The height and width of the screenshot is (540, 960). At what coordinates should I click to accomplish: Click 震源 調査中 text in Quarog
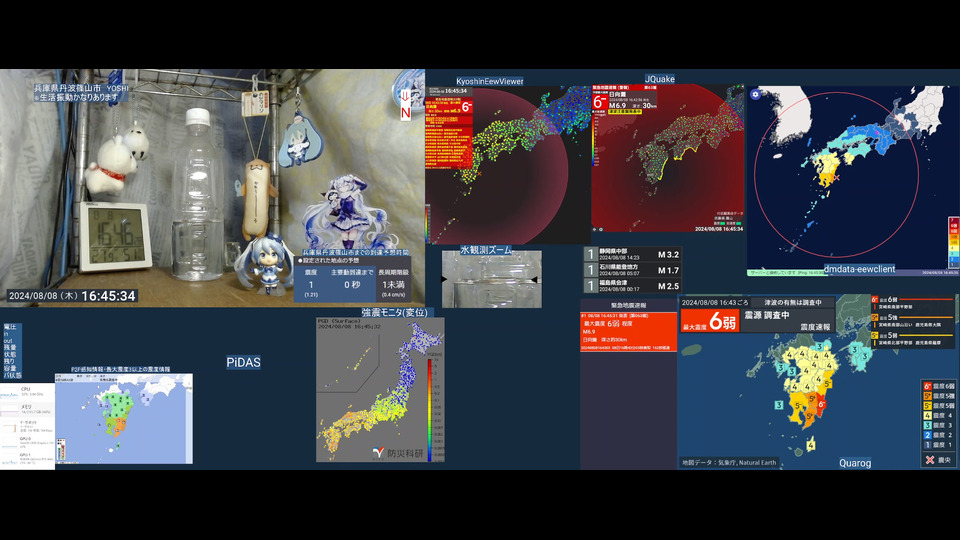pyautogui.click(x=767, y=315)
